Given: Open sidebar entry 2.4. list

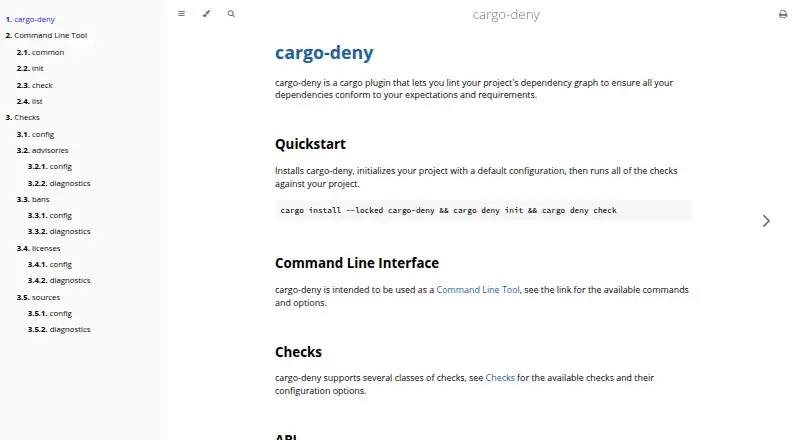Looking at the screenshot, I should pyautogui.click(x=30, y=101).
